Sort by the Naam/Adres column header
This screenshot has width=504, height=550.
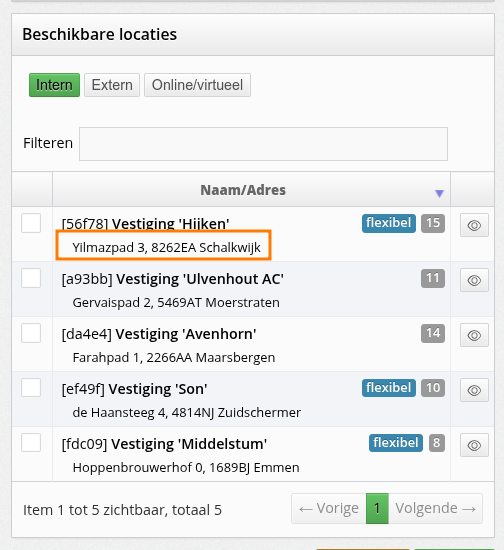click(243, 190)
